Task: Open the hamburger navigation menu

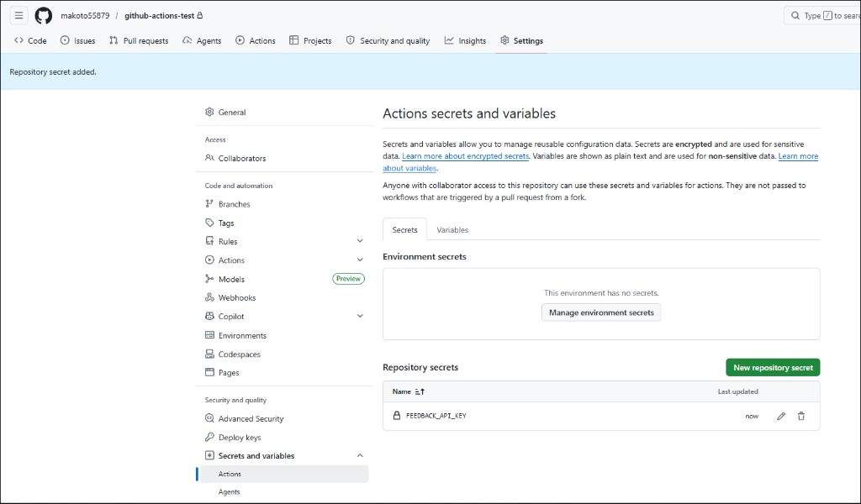Action: click(x=18, y=15)
